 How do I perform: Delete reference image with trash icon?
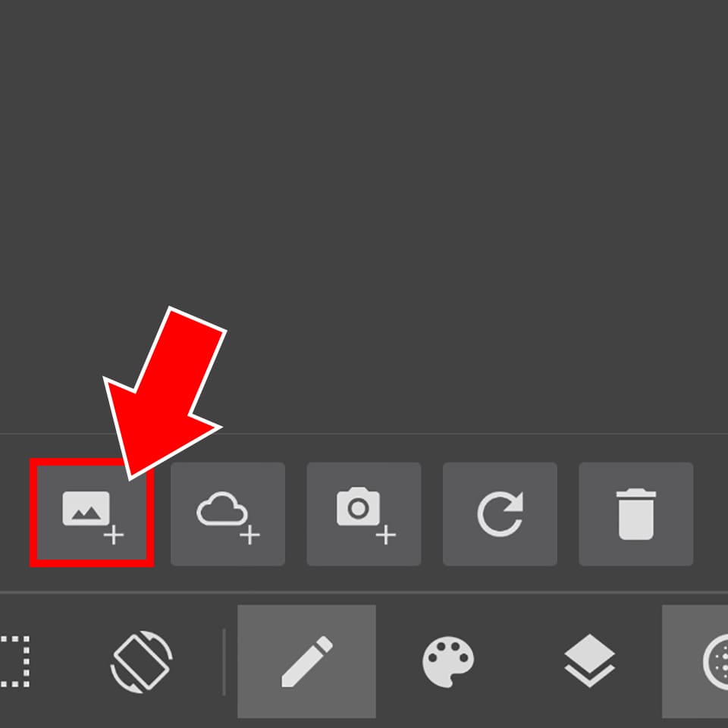635,514
